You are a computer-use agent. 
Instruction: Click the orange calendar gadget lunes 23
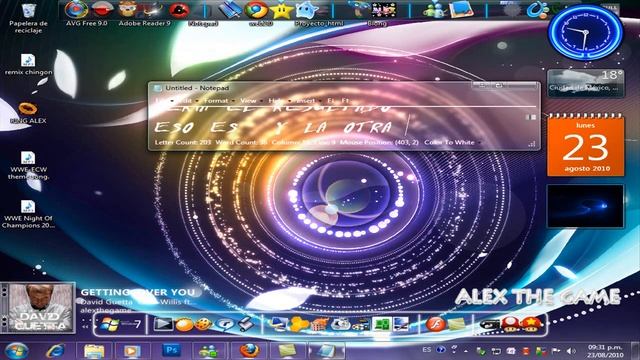(585, 146)
